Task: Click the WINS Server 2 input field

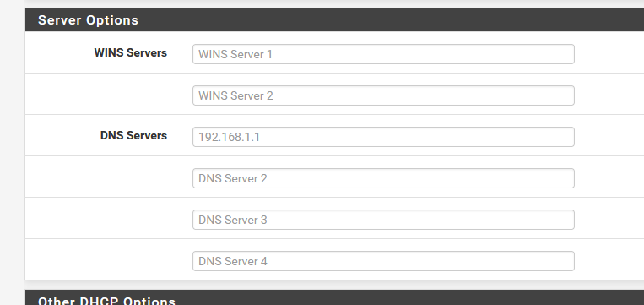Action: [383, 95]
